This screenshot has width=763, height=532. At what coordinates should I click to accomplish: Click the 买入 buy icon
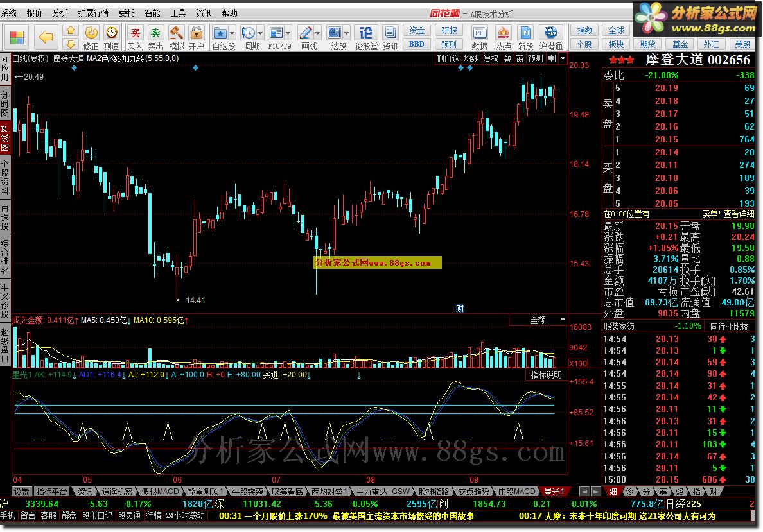pos(135,37)
